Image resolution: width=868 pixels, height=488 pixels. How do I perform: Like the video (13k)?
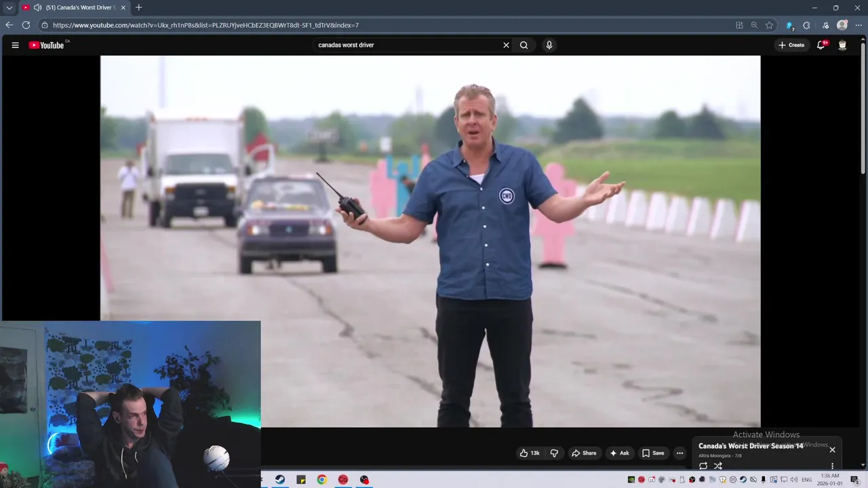coord(530,453)
